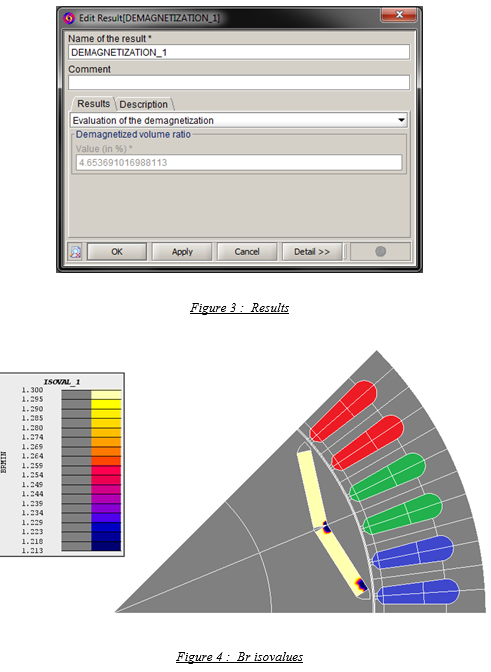The image size is (491, 672).
Task: Close the Edit Result dialog
Action: point(399,15)
